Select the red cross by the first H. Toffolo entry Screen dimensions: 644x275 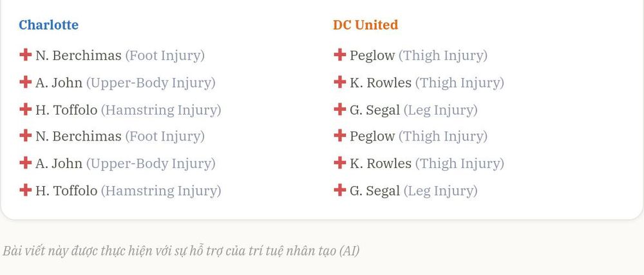click(26, 109)
